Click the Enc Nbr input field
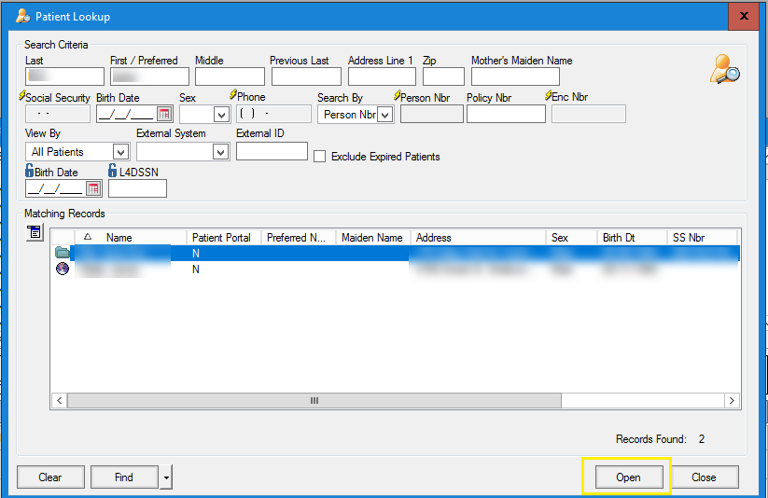 pos(589,114)
